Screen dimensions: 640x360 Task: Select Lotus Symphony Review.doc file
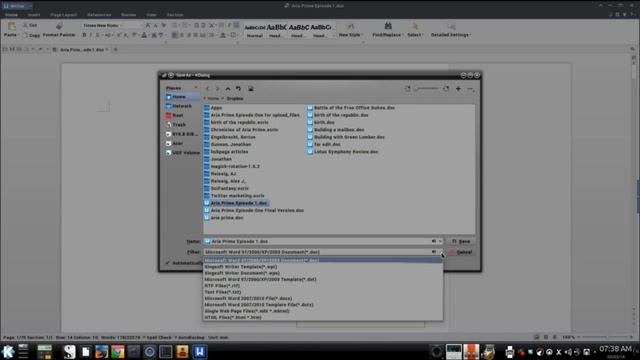pos(342,152)
